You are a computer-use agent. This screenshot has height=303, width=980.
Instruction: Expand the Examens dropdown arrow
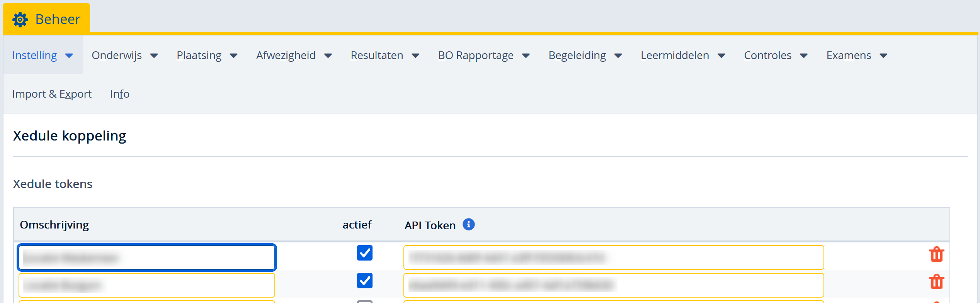coord(883,56)
